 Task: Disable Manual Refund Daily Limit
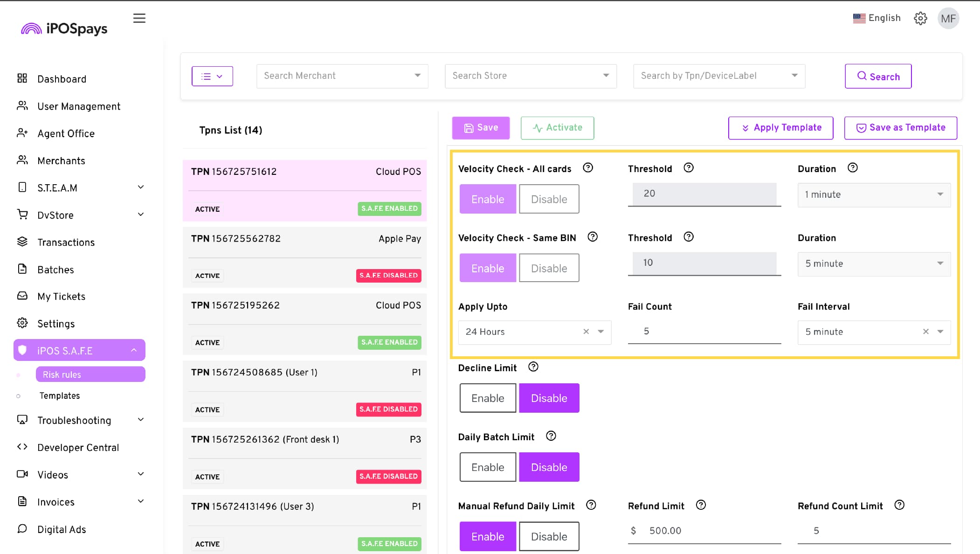coord(549,536)
